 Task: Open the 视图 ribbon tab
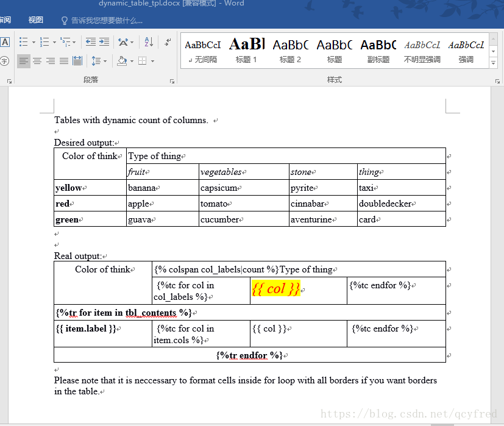[x=36, y=20]
